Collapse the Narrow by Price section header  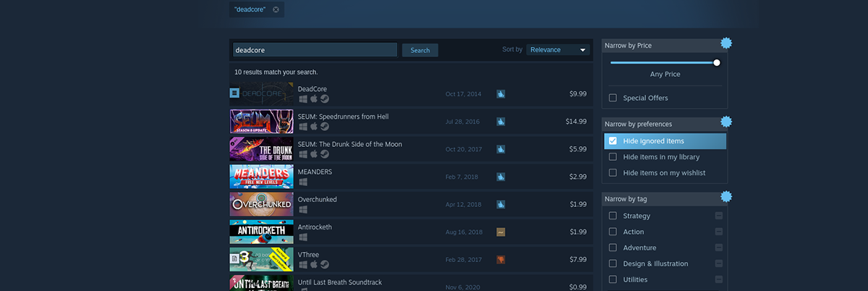point(664,46)
